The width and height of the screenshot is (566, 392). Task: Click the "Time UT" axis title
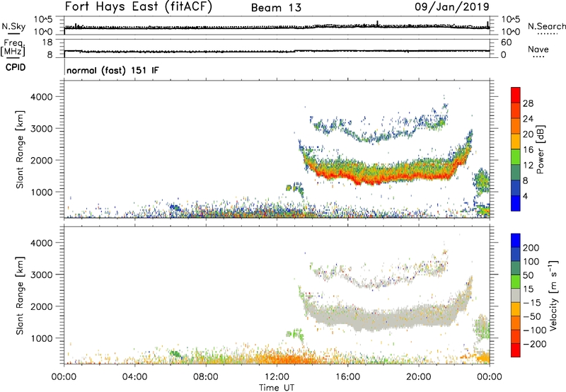[277, 388]
